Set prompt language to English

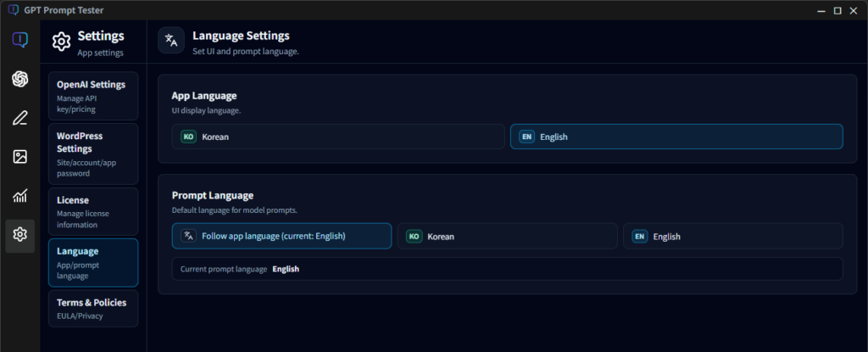pos(733,236)
